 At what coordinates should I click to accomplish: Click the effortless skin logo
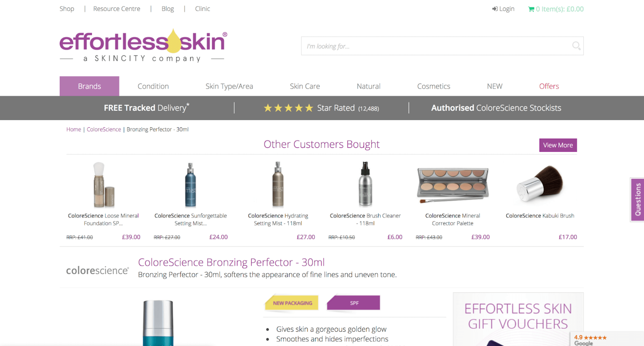point(143,45)
